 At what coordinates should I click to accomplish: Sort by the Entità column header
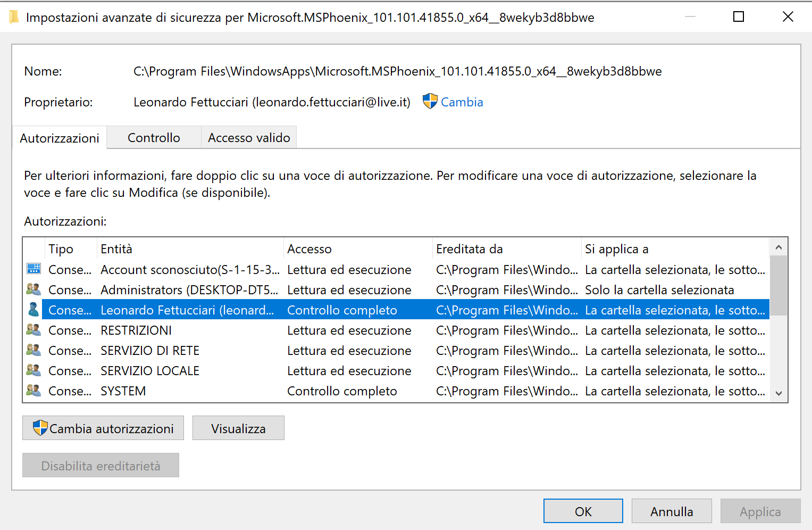point(190,249)
